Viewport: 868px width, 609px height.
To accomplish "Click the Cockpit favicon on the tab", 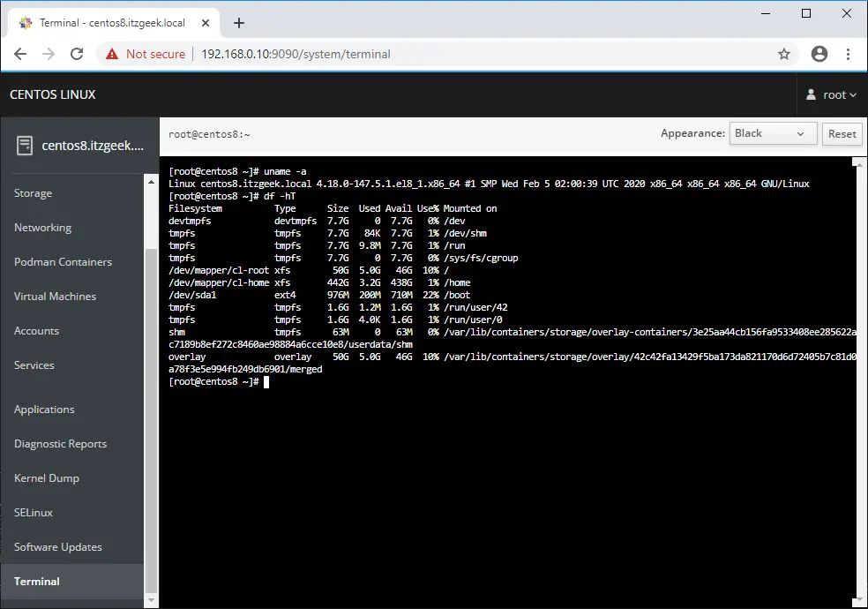I will (26, 23).
